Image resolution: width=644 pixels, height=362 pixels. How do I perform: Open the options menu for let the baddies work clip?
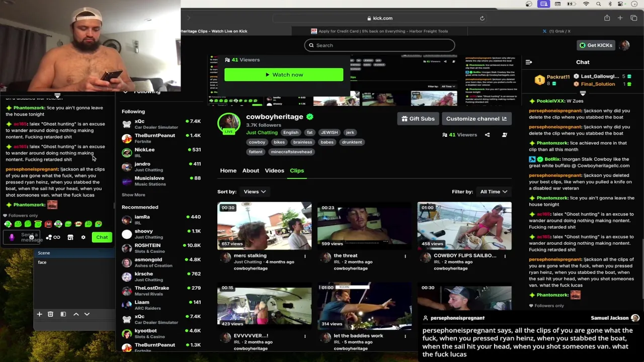405,336
